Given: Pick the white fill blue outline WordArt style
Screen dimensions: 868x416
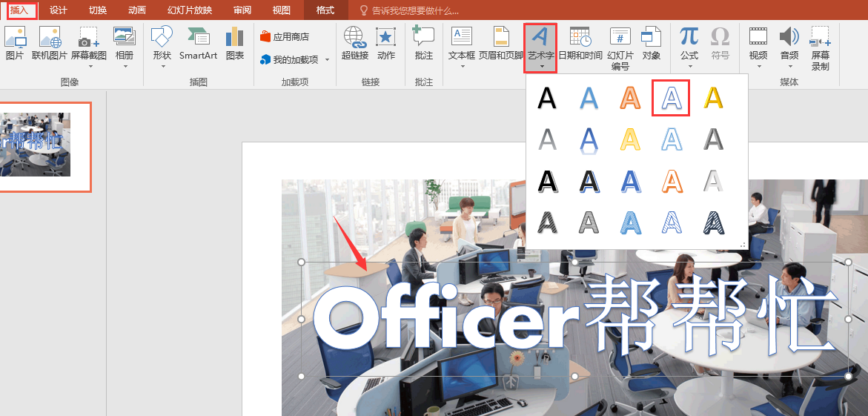Looking at the screenshot, I should [x=671, y=98].
